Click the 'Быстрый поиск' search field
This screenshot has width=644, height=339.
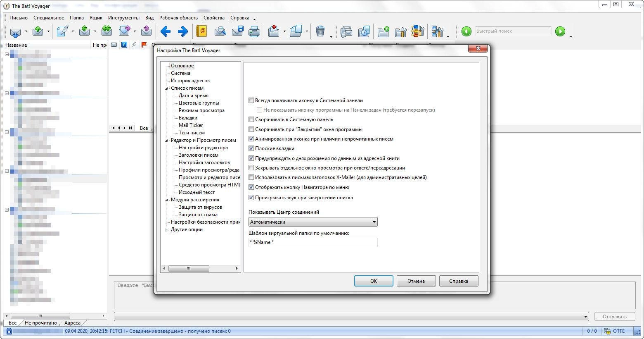512,31
